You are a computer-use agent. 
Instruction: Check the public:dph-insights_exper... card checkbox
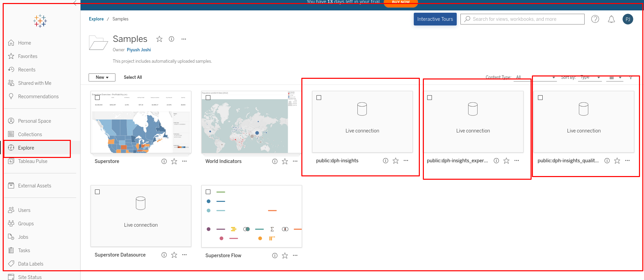(430, 98)
